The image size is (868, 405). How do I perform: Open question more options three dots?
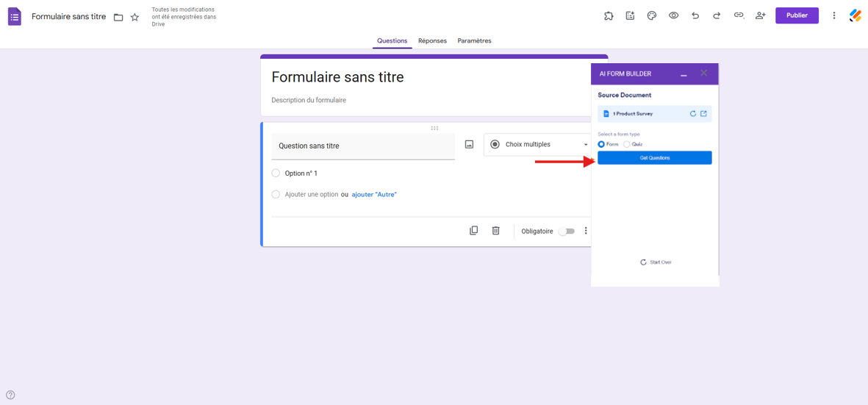click(x=587, y=232)
